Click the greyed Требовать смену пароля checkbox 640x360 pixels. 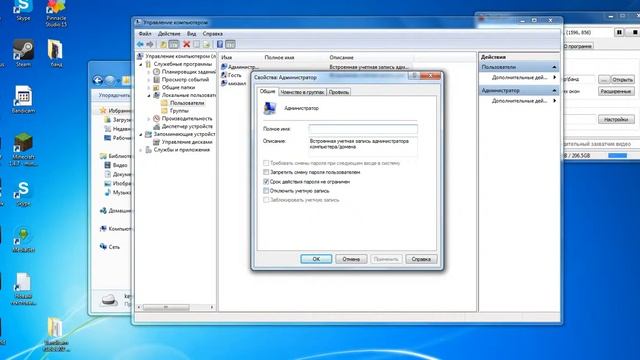click(x=266, y=163)
